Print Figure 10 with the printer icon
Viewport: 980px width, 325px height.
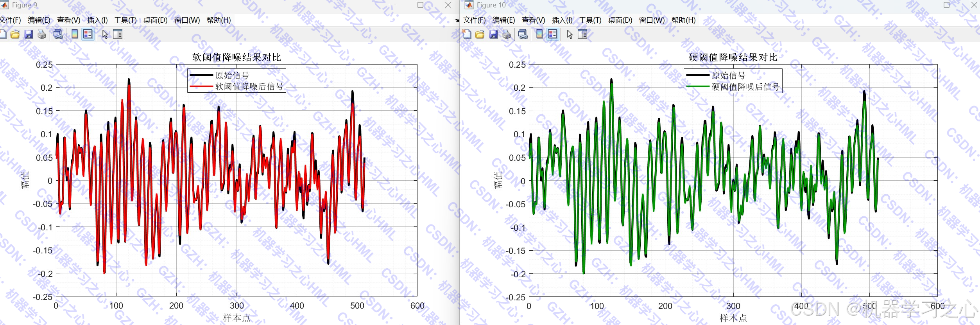click(507, 34)
